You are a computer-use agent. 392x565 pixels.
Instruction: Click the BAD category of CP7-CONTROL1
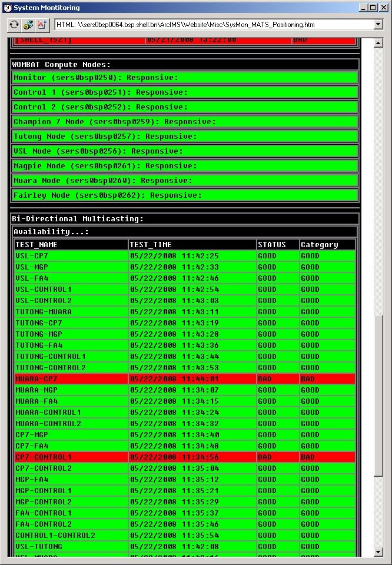click(x=308, y=457)
